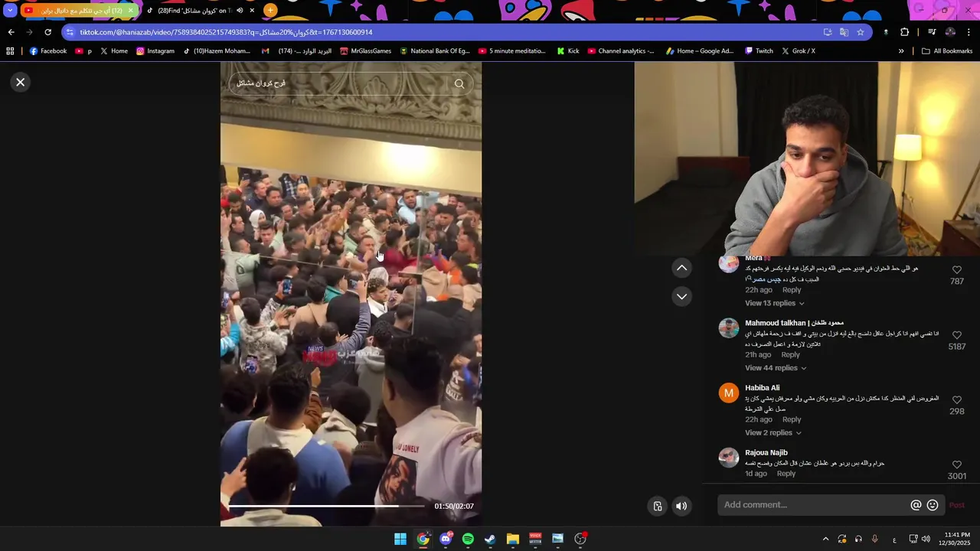This screenshot has width=980, height=551.
Task: Open Discord from taskbar
Action: coord(446,539)
